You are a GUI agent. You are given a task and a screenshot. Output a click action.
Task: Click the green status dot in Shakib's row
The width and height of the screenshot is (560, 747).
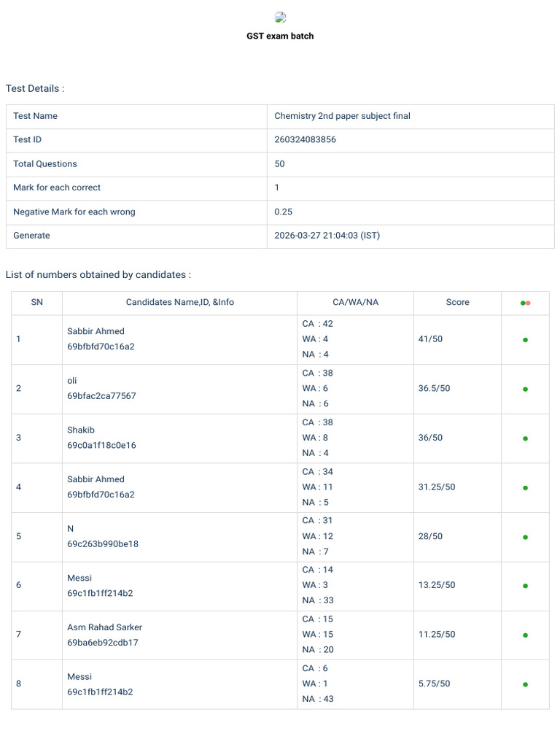tap(525, 438)
